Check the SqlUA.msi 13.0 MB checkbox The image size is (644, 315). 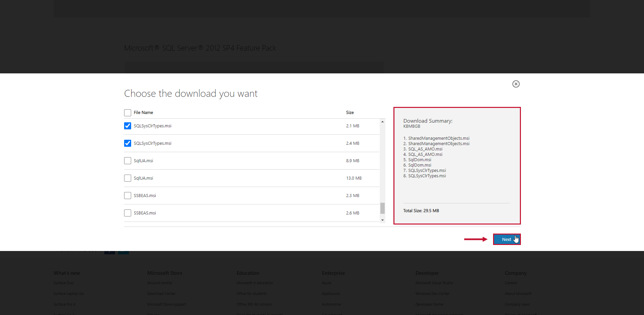coord(127,178)
